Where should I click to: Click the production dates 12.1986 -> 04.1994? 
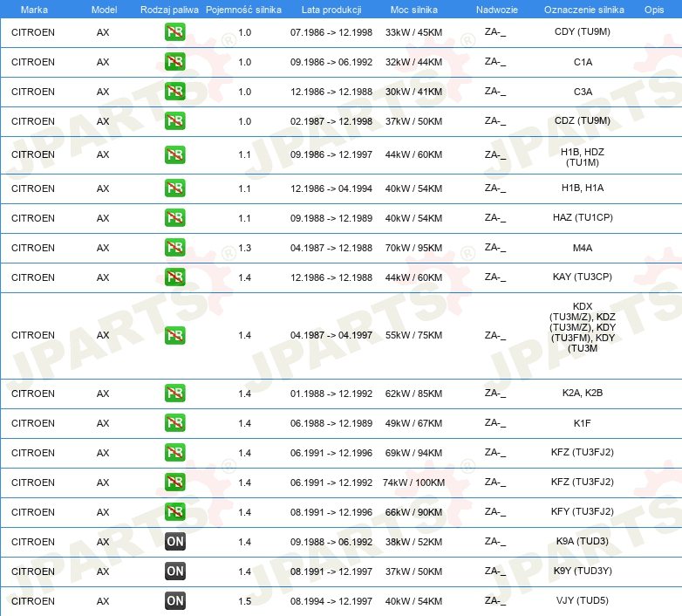point(331,188)
